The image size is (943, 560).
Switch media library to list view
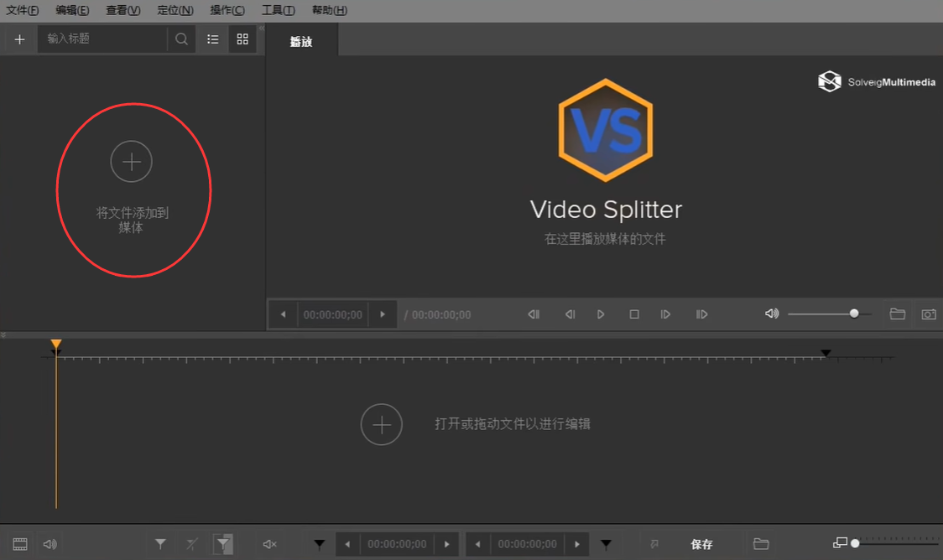tap(213, 39)
